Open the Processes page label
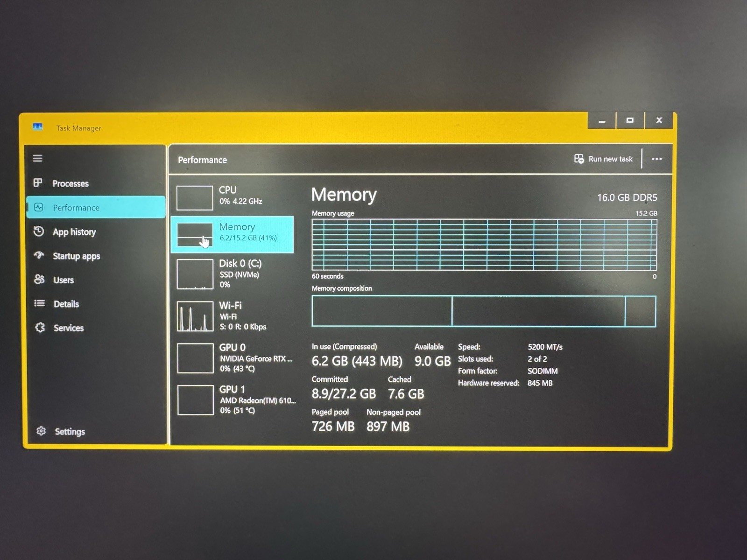The height and width of the screenshot is (560, 747). pyautogui.click(x=70, y=183)
